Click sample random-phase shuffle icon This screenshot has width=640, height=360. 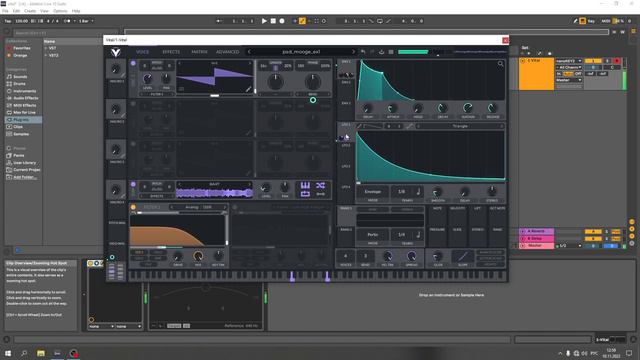click(x=320, y=186)
